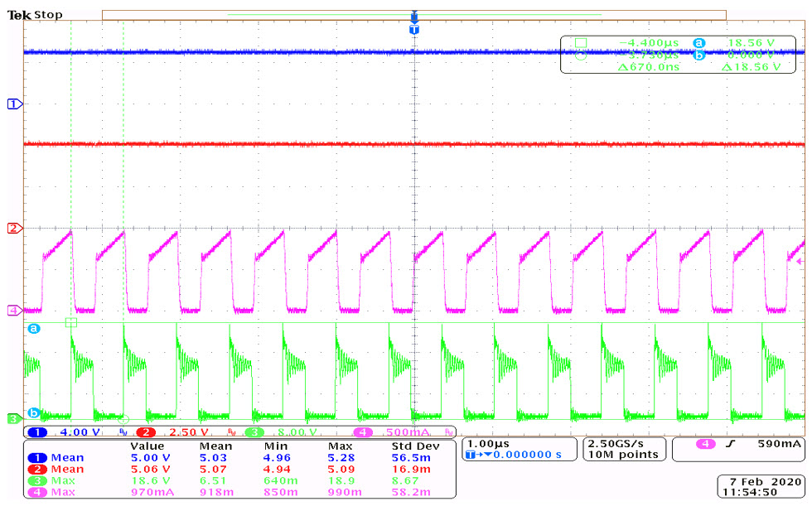Click horizontal cursor a marker at left edge
The image size is (812, 511).
click(34, 329)
